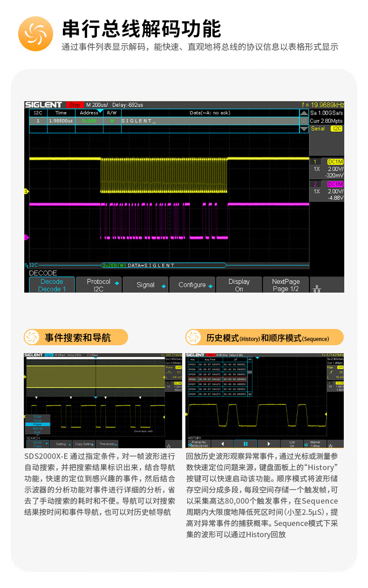Pause history playback with the pause button
Image resolution: width=368 pixels, height=588 pixels.
(x=245, y=443)
